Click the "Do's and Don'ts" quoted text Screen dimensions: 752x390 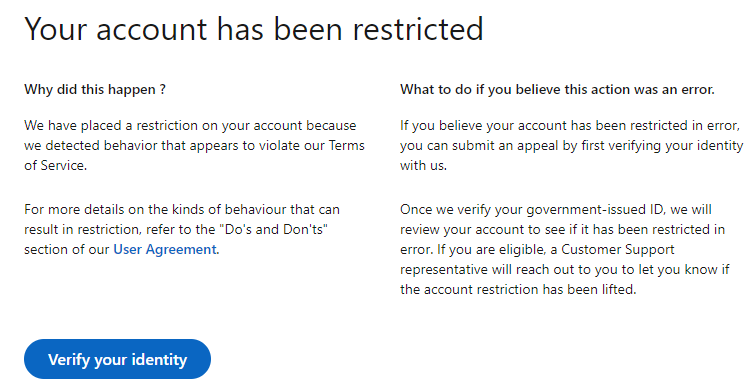point(273,229)
